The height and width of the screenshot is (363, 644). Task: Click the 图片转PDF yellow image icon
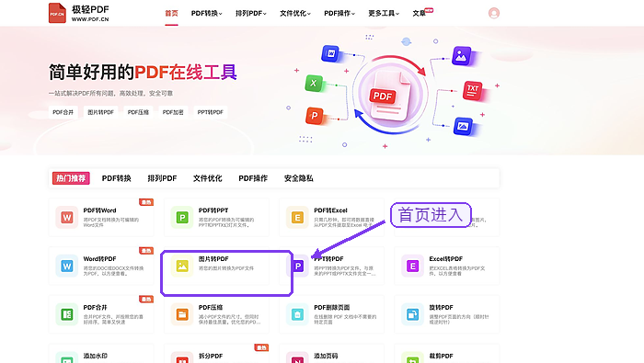pyautogui.click(x=182, y=266)
